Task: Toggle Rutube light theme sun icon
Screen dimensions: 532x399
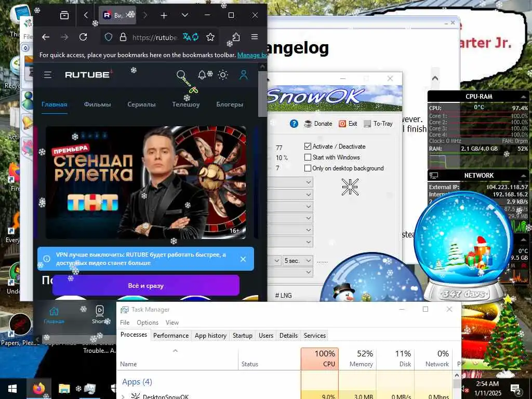Action: (x=223, y=75)
